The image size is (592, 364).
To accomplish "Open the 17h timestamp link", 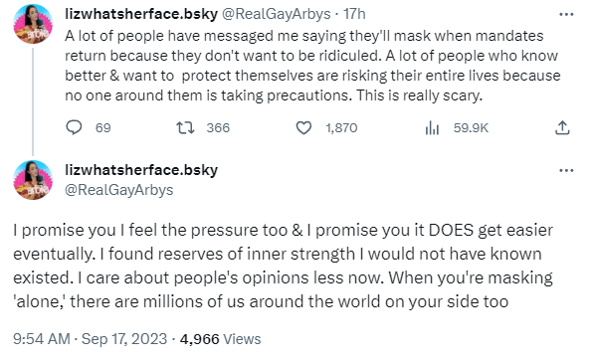I will [354, 14].
